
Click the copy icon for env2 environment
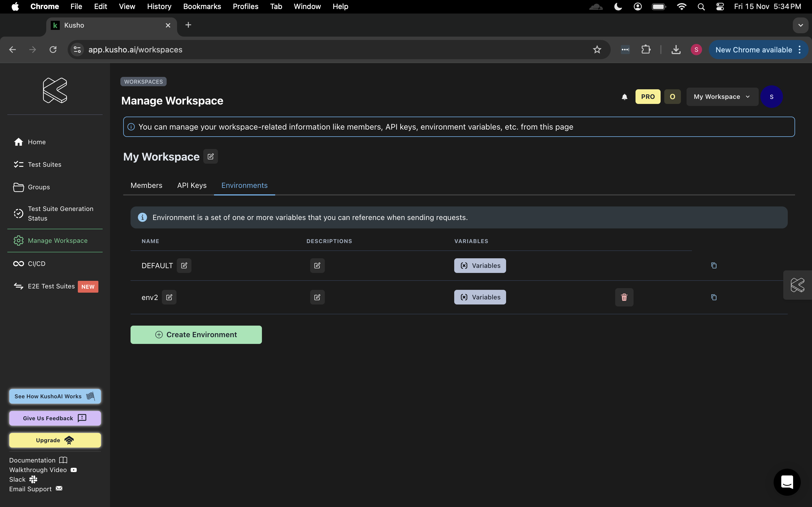[x=714, y=297]
